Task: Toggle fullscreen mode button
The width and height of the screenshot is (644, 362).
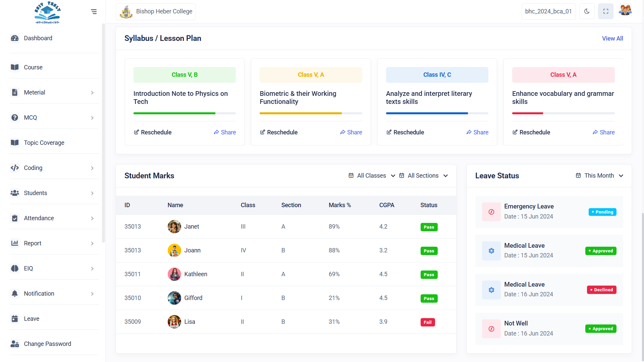Action: click(x=605, y=11)
